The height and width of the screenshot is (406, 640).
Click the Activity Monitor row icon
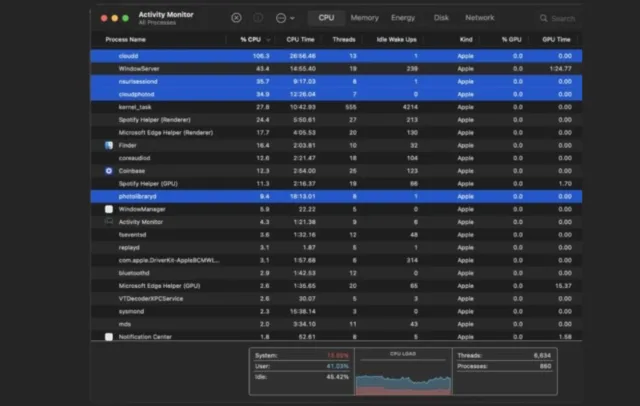click(x=109, y=222)
